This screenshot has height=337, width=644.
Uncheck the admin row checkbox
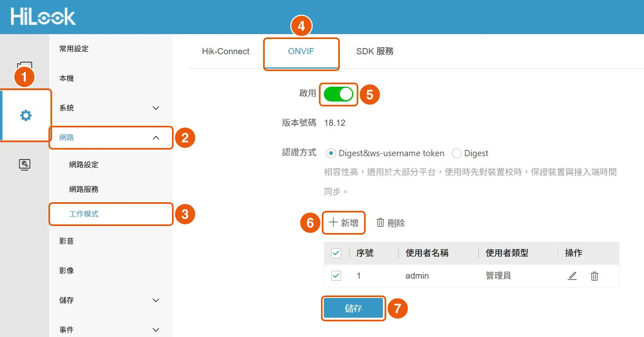click(x=336, y=275)
